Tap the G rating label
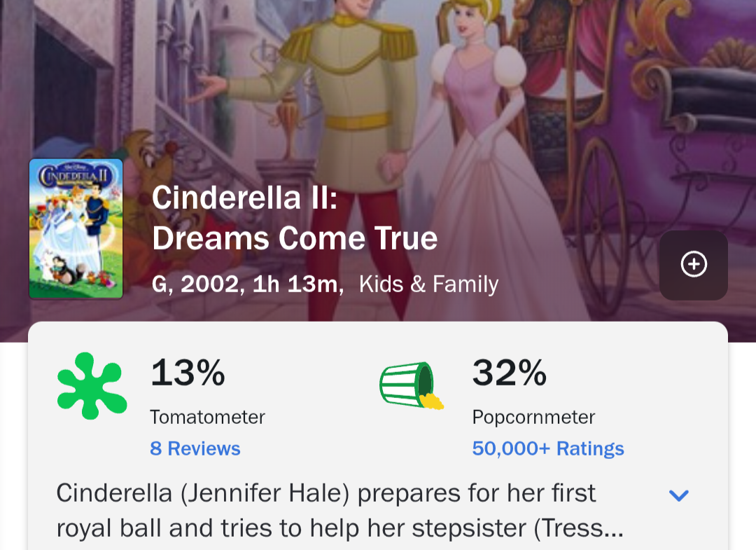The width and height of the screenshot is (756, 550). pos(162,285)
